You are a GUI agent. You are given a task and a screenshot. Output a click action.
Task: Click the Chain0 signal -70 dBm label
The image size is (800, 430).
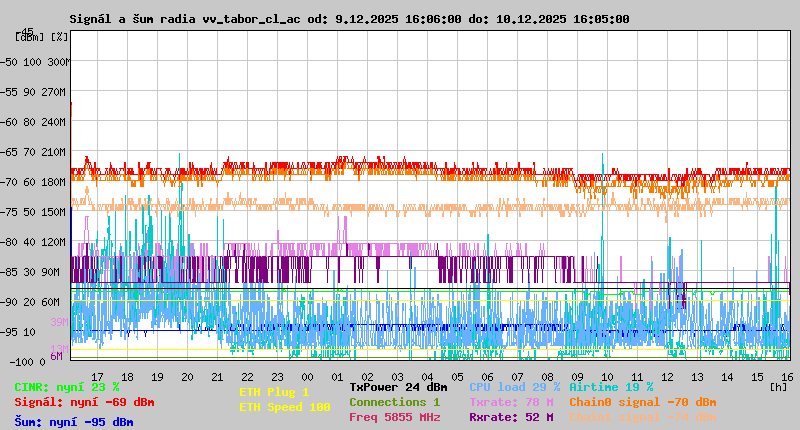(x=642, y=402)
